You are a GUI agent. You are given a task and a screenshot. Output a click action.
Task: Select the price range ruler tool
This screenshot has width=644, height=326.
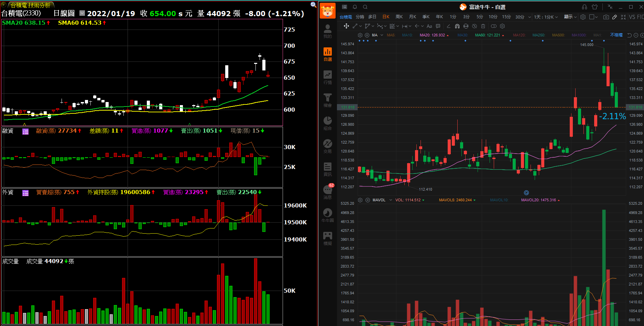pos(404,26)
